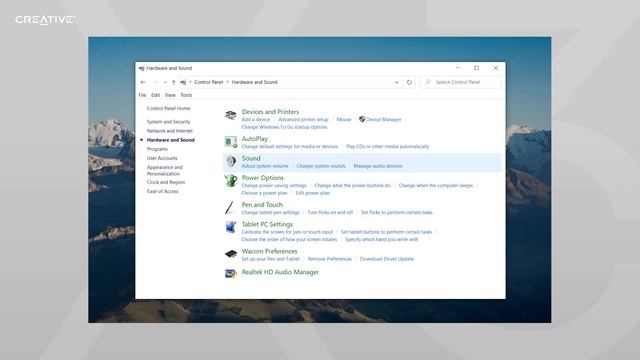Screen dimensions: 640x360
Task: Open the recent locations dropdown arrow
Action: (x=165, y=82)
